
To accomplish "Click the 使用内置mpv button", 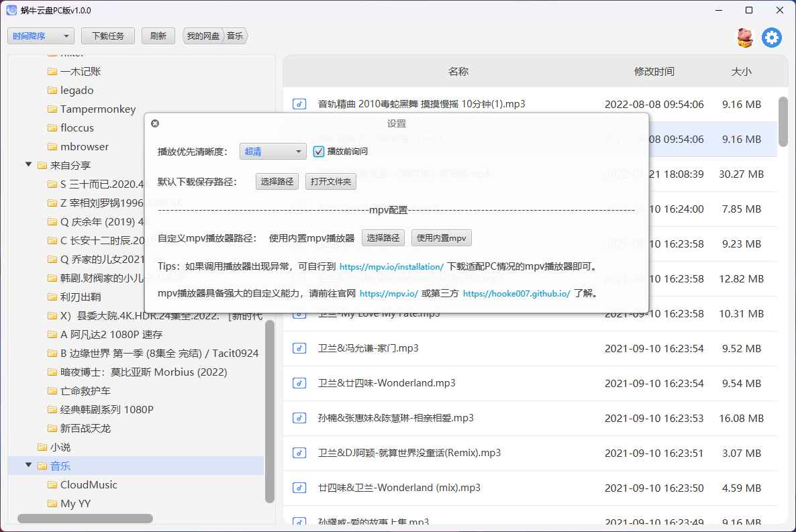I will pos(441,237).
